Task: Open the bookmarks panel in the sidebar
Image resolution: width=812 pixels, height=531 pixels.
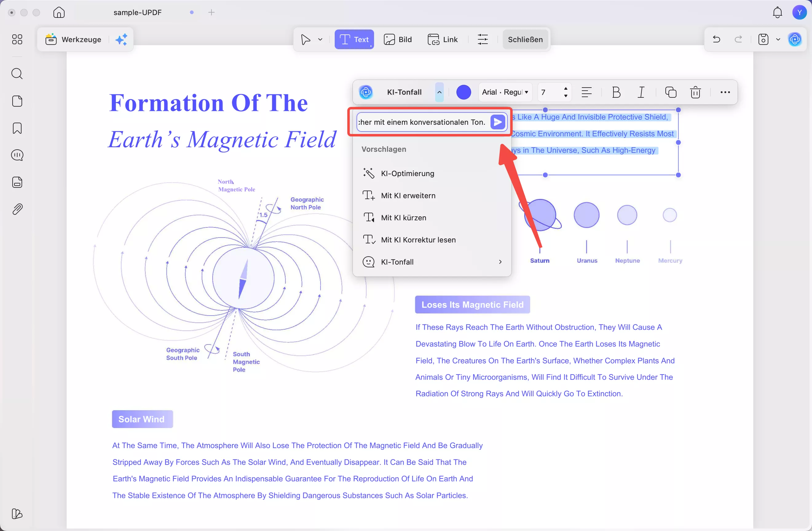Action: coord(17,128)
